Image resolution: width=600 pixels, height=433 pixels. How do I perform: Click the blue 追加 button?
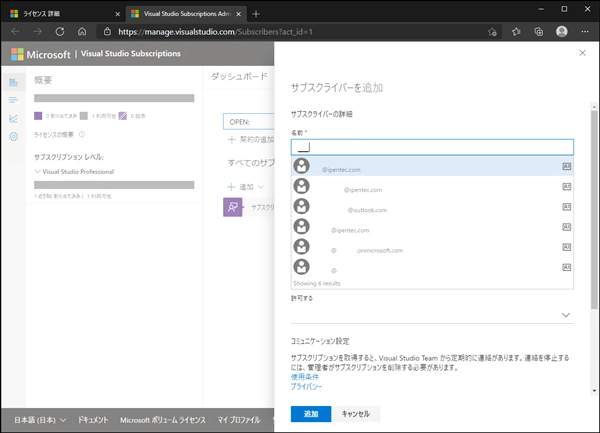(311, 414)
